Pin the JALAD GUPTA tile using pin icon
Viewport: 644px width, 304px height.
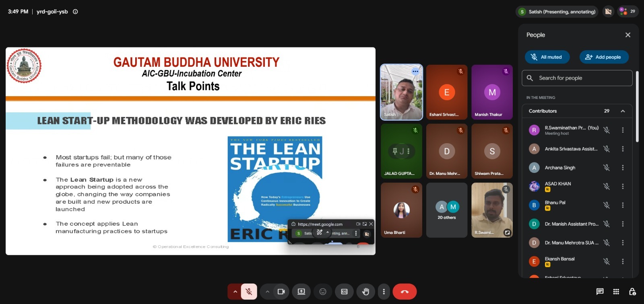395,151
